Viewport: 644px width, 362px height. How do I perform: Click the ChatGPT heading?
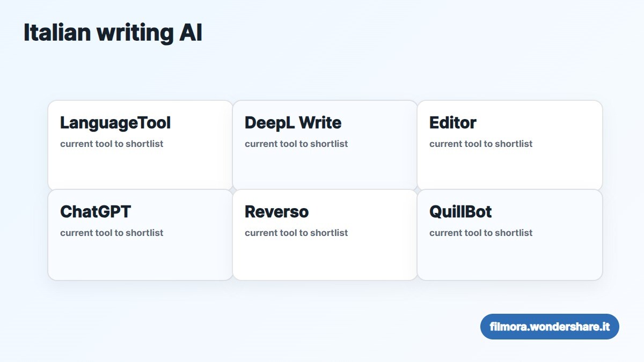coord(96,212)
